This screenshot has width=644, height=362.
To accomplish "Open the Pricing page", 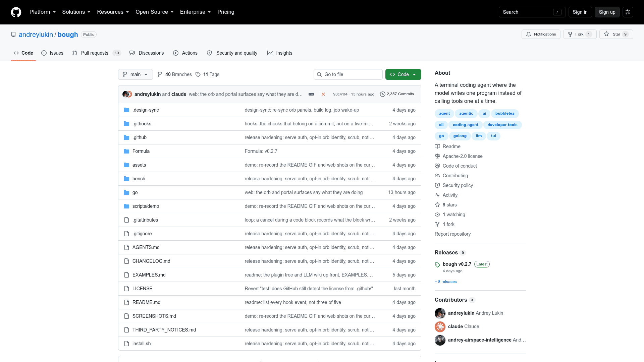I will (x=226, y=12).
